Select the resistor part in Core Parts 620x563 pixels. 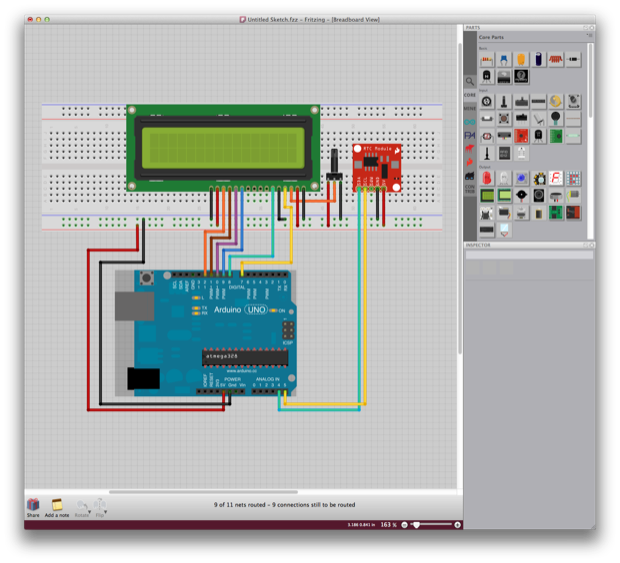(487, 60)
